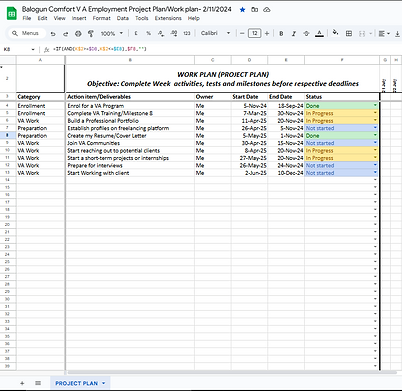This screenshot has height=391, width=402.
Task: Open the text color picker
Action: (319, 33)
